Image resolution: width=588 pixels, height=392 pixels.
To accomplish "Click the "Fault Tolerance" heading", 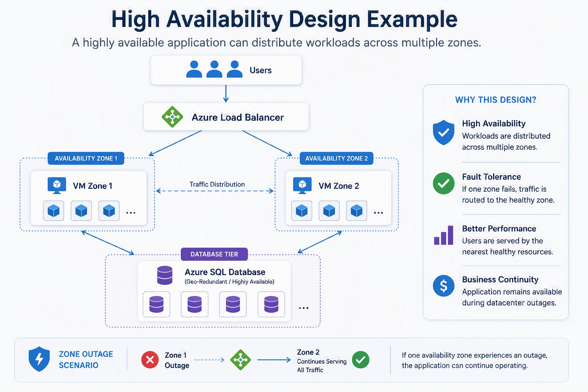I will point(492,177).
